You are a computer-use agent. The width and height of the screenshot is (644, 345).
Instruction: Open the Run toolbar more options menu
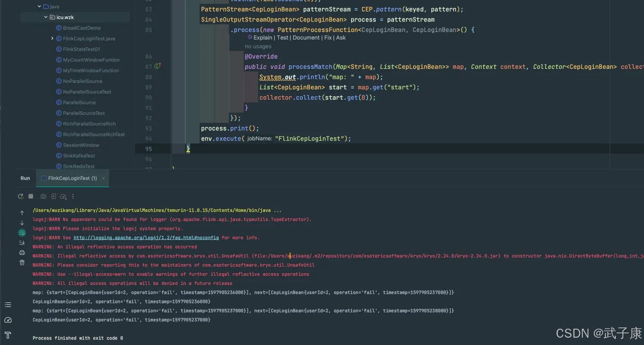tap(73, 196)
